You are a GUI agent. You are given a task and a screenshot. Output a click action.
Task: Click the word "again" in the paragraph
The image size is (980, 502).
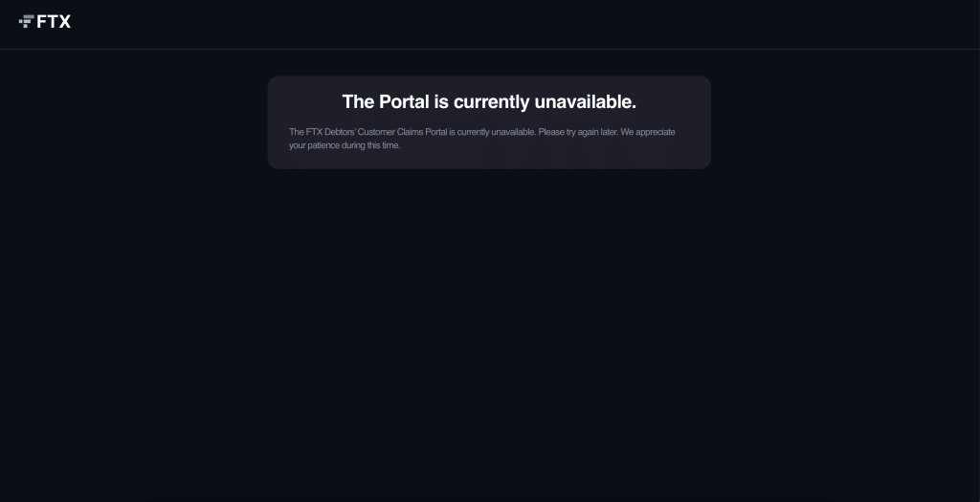589,132
